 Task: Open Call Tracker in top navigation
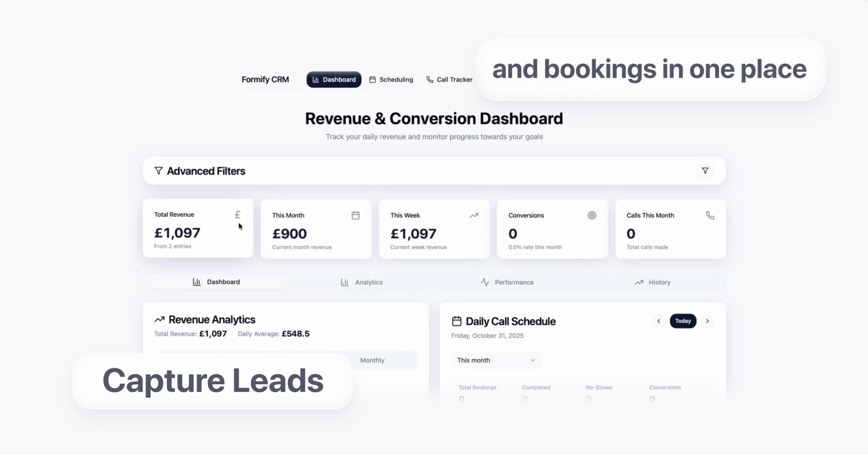tap(449, 79)
